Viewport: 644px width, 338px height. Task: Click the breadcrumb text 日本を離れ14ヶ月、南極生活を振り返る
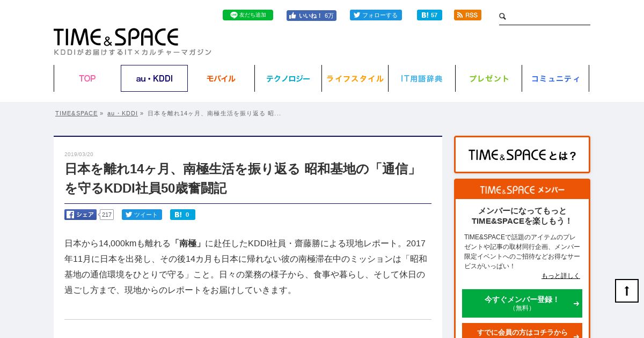coord(214,113)
